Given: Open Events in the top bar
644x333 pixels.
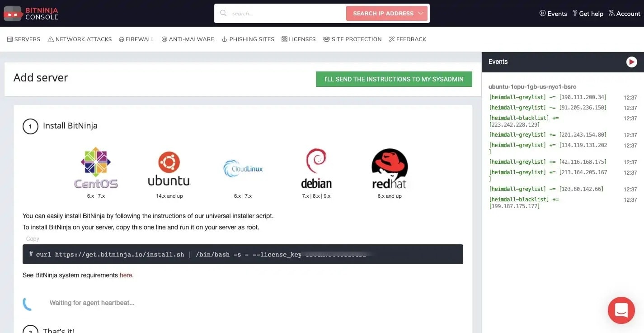Looking at the screenshot, I should (553, 14).
